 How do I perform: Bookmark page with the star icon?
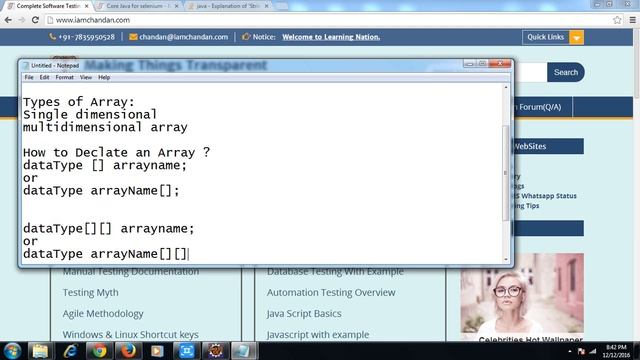(x=617, y=20)
